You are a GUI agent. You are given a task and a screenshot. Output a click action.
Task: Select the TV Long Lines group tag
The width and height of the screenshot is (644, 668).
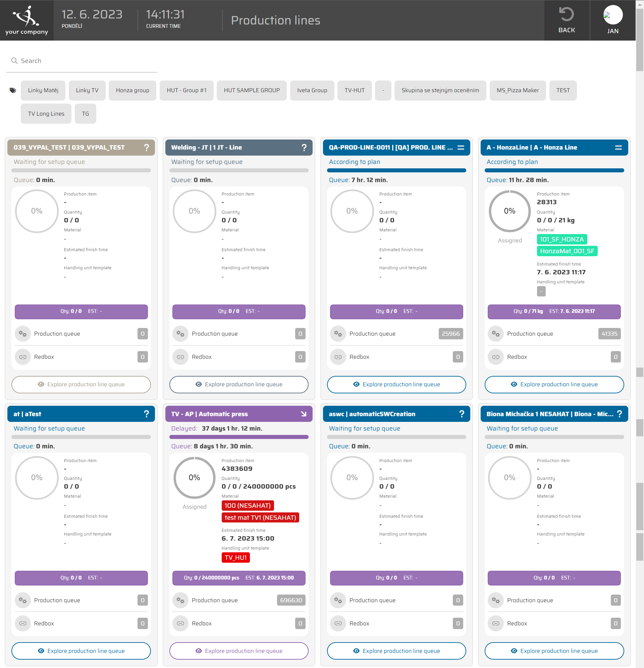tap(46, 114)
